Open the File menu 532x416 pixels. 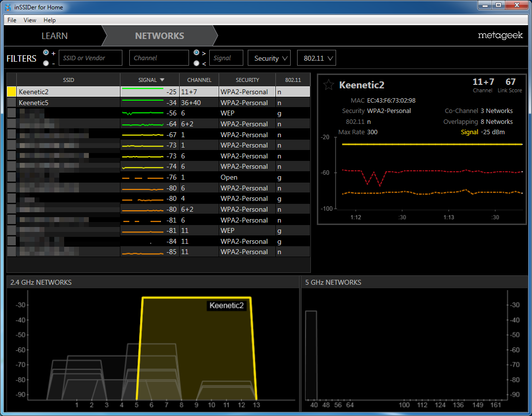point(12,20)
